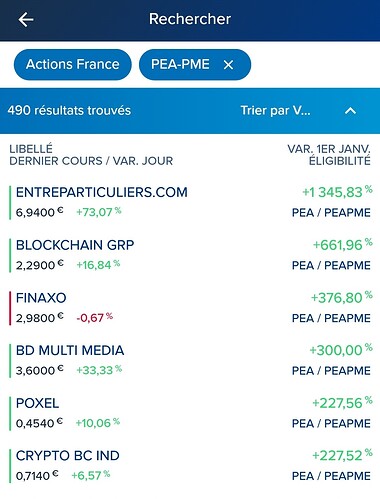Remove the PEA-PME filter via its X

click(228, 65)
